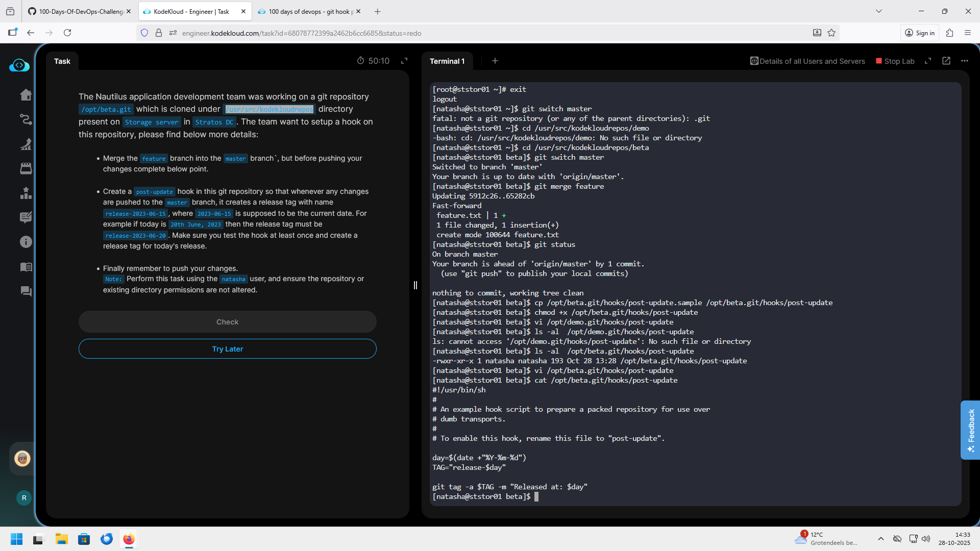This screenshot has height=551, width=980.
Task: Open the Home icon in KodeKloud sidebar
Action: point(26,95)
